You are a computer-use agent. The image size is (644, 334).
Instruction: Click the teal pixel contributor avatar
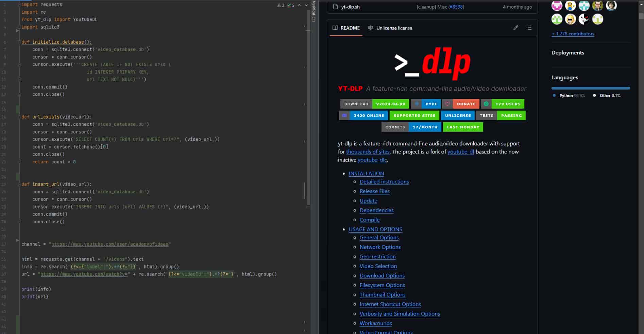(584, 6)
